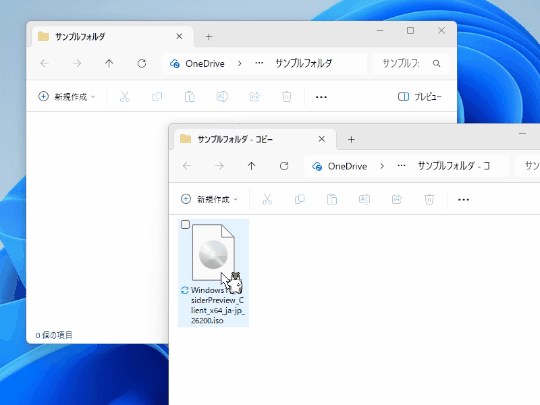Viewport: 540px width, 405px height.
Task: Click Delete trash icon in コピー window
Action: point(429,199)
